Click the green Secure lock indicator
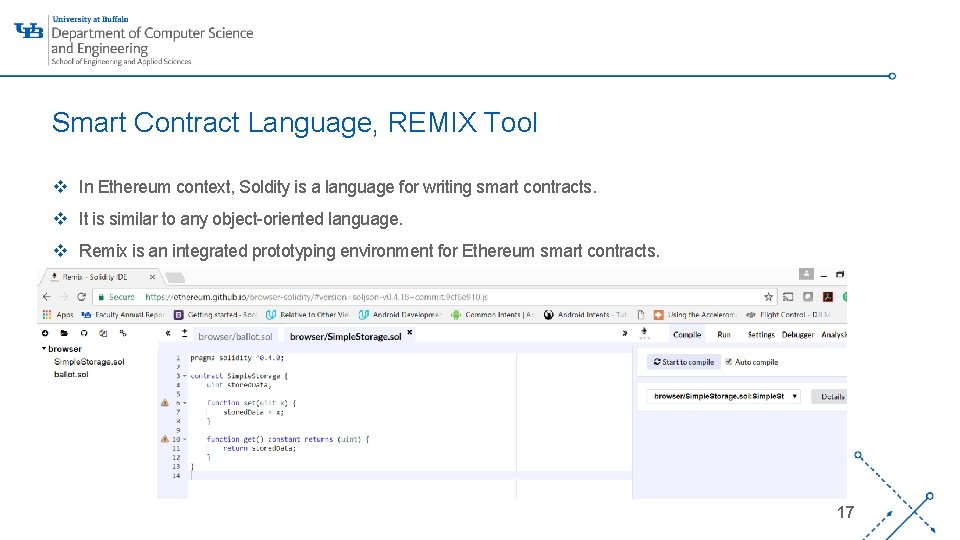Screen dimensions: 960x540 click(116, 297)
